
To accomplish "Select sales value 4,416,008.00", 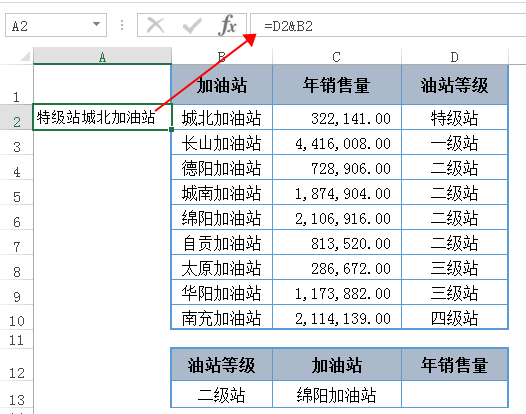I will [x=337, y=143].
